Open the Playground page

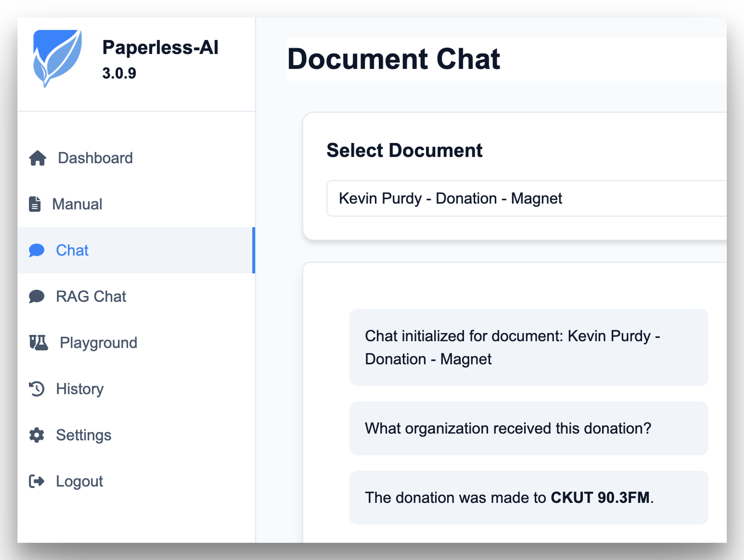(99, 342)
